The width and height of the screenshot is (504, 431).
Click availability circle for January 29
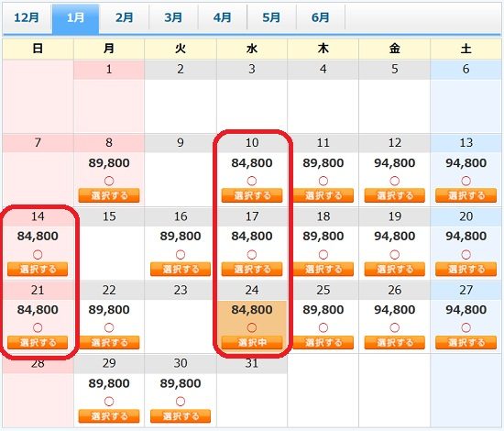point(109,402)
